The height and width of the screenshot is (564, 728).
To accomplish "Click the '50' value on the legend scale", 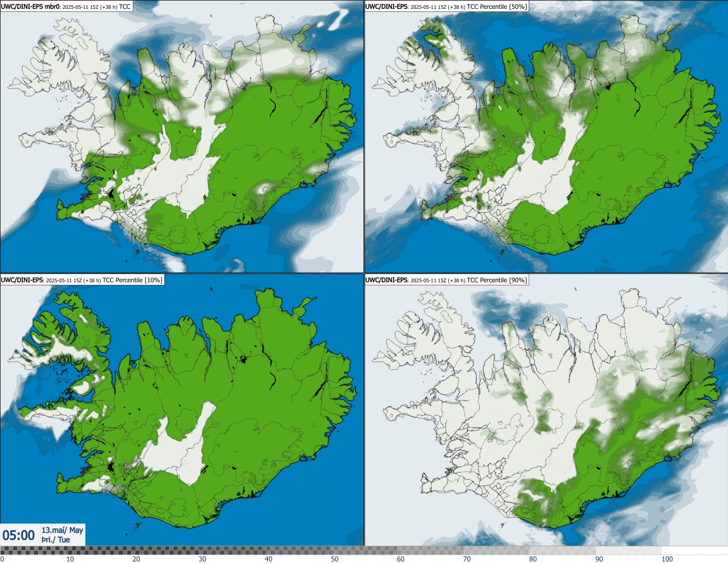I will click(335, 559).
